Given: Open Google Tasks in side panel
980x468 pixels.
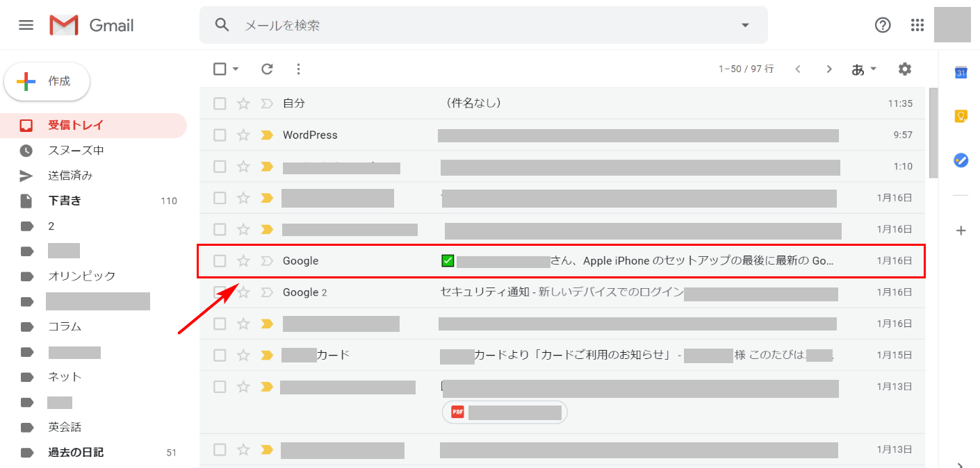Looking at the screenshot, I should (961, 160).
